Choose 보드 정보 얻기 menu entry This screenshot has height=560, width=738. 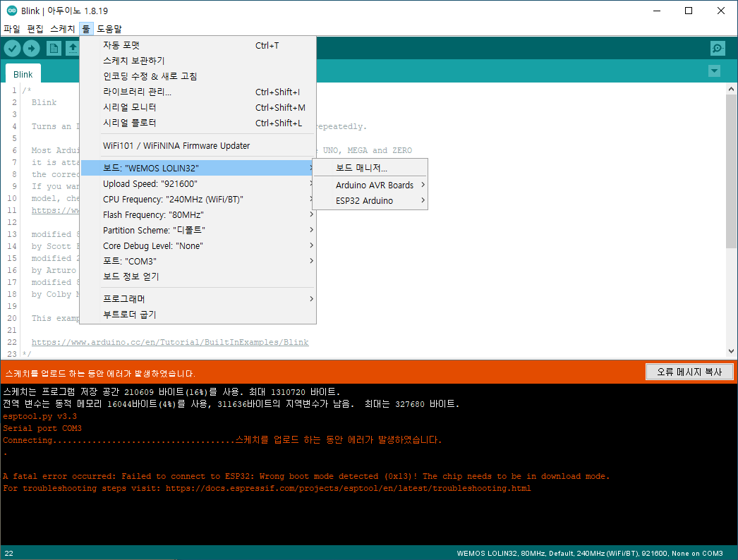[198, 276]
